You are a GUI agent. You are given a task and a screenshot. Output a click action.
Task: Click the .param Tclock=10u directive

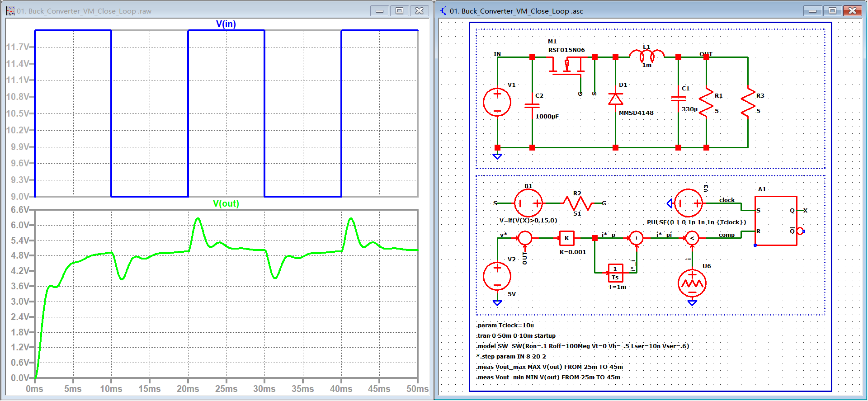(505, 325)
